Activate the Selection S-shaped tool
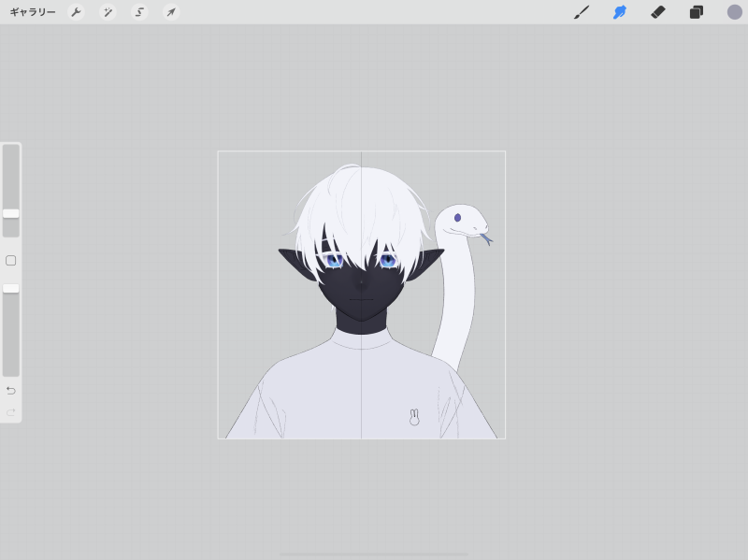Image resolution: width=748 pixels, height=560 pixels. (139, 12)
